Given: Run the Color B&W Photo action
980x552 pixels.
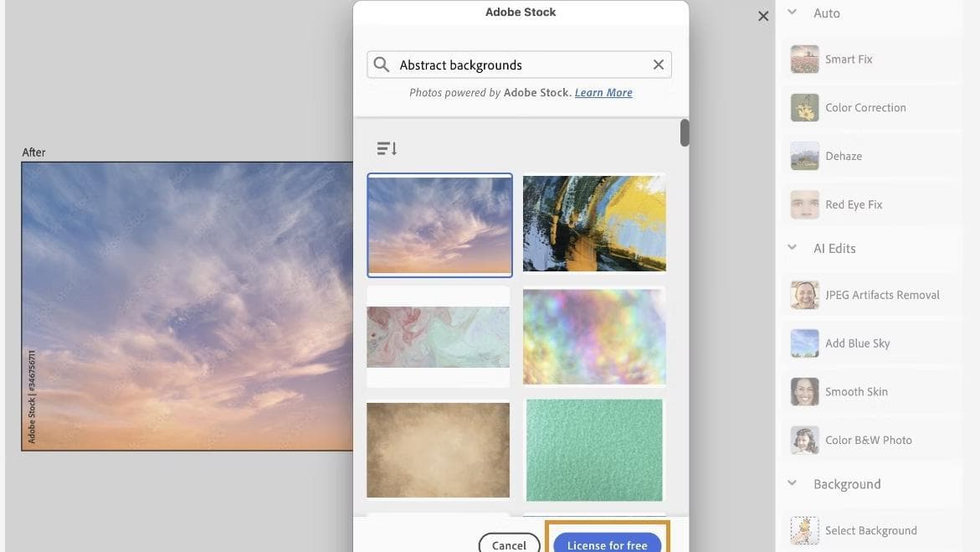Looking at the screenshot, I should [804, 440].
